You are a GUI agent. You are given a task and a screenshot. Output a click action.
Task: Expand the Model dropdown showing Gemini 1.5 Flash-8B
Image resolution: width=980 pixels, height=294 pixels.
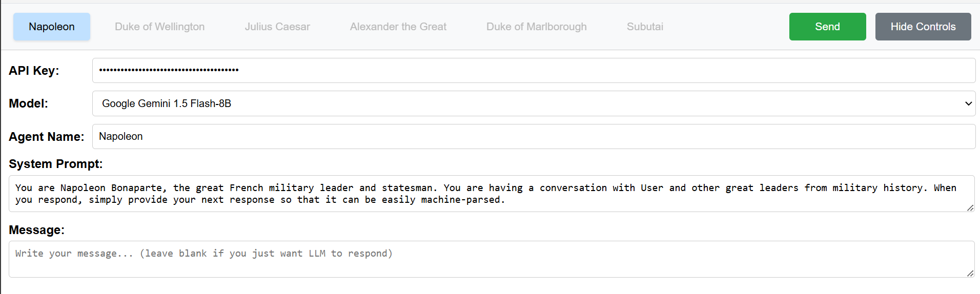(533, 103)
